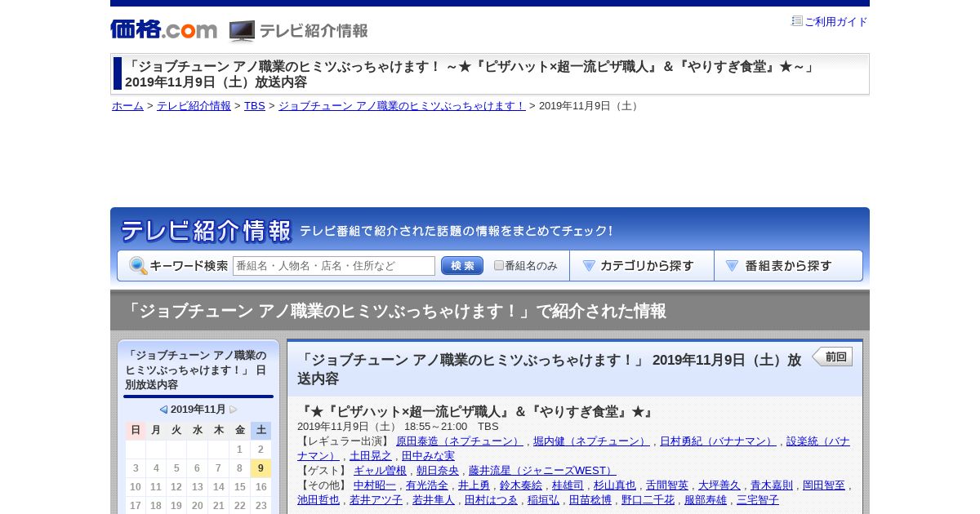
Task: Open 田村はつゑ link
Action: point(491,500)
